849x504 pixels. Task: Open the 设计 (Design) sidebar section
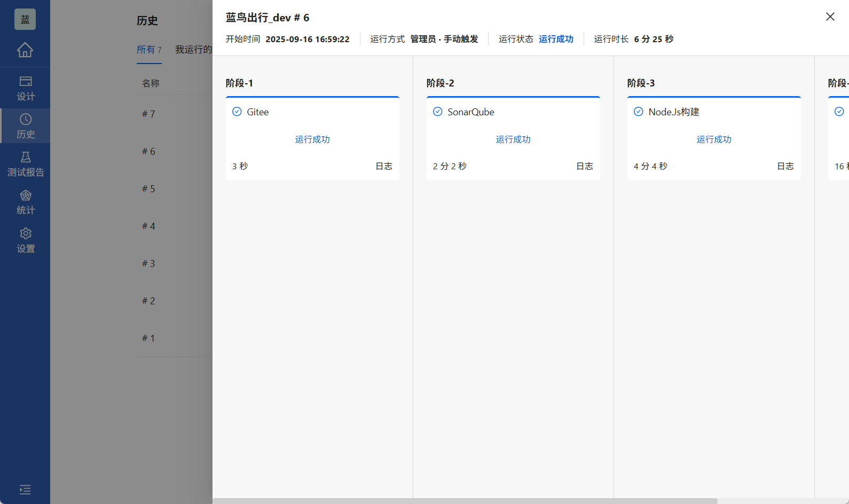click(x=25, y=88)
